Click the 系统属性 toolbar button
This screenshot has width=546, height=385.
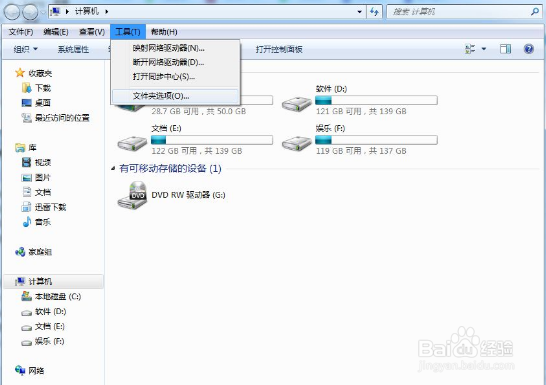click(x=73, y=49)
